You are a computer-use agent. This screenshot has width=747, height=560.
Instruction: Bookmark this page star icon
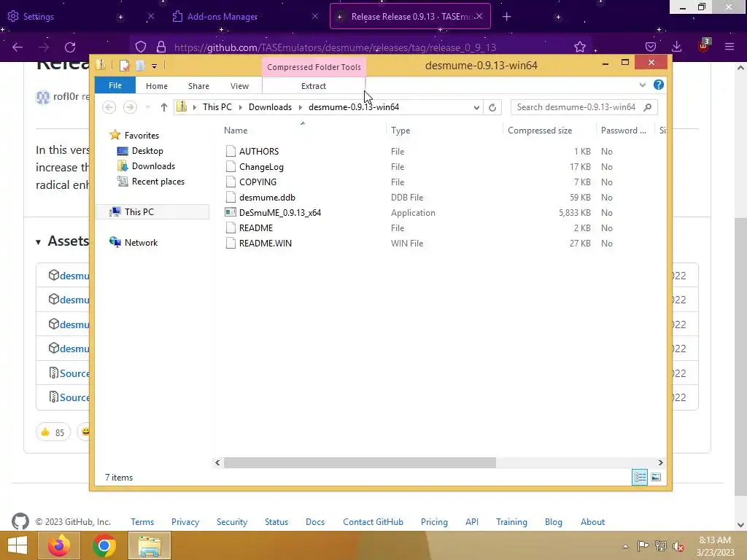pos(580,47)
